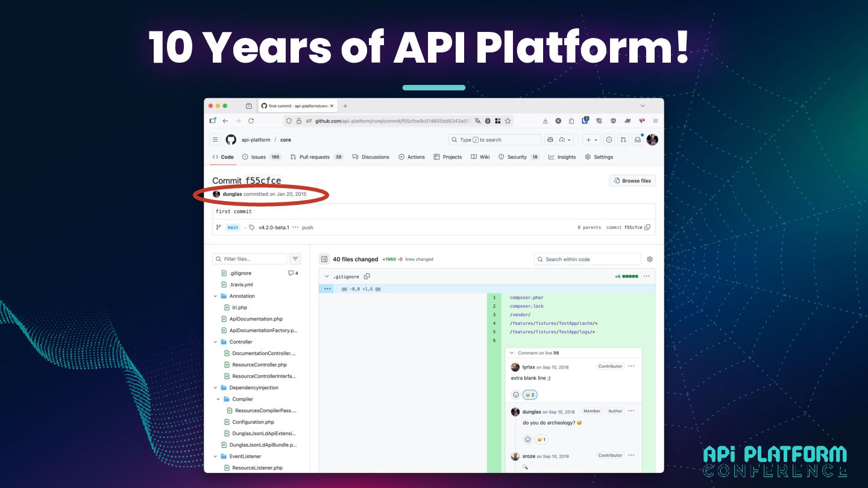Copy the .gitignore file path icon
Image resolution: width=868 pixels, height=488 pixels.
pos(366,277)
